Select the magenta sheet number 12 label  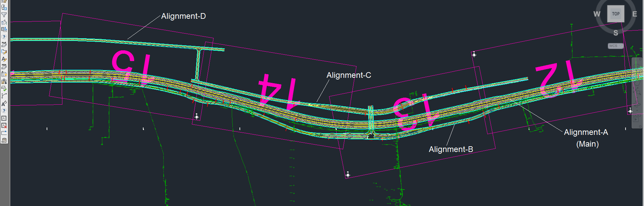click(559, 79)
